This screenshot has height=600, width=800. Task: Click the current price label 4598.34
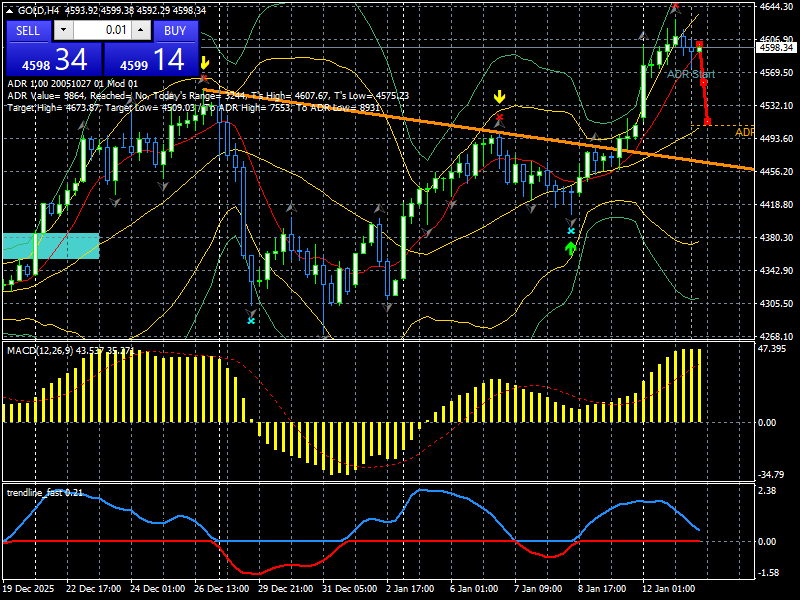point(776,47)
